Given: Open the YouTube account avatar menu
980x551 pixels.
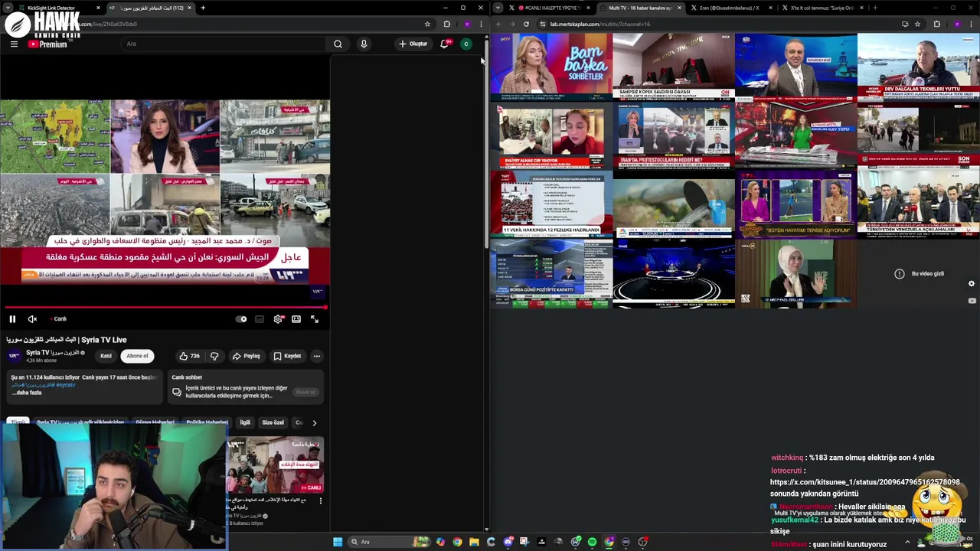Looking at the screenshot, I should pyautogui.click(x=465, y=44).
